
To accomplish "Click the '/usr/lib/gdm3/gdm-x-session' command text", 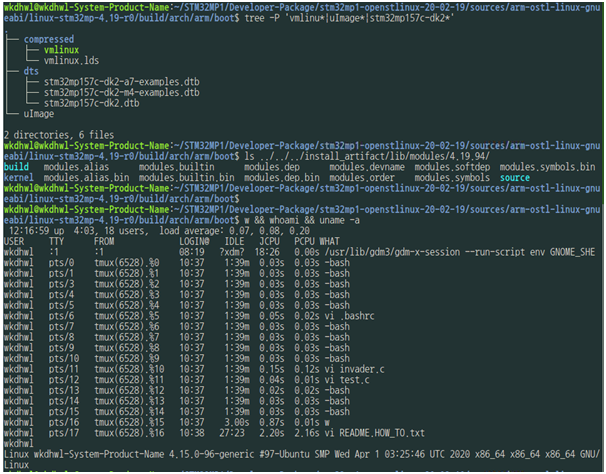I will (392, 252).
